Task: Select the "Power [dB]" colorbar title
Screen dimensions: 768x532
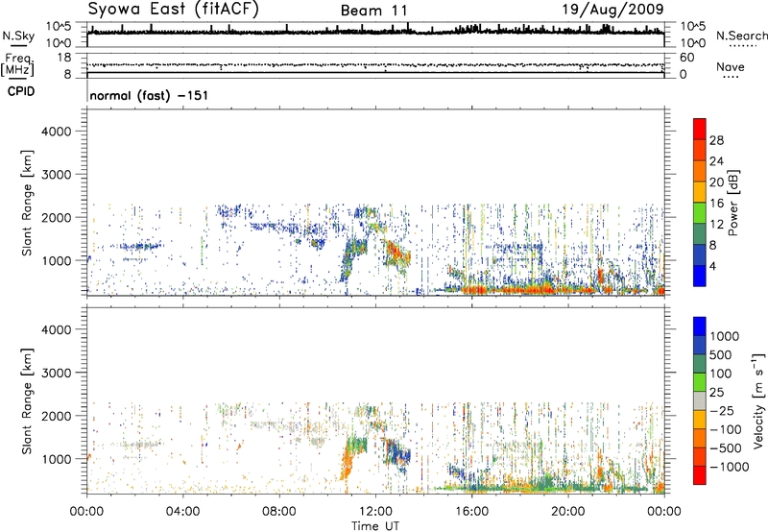Action: tap(733, 203)
